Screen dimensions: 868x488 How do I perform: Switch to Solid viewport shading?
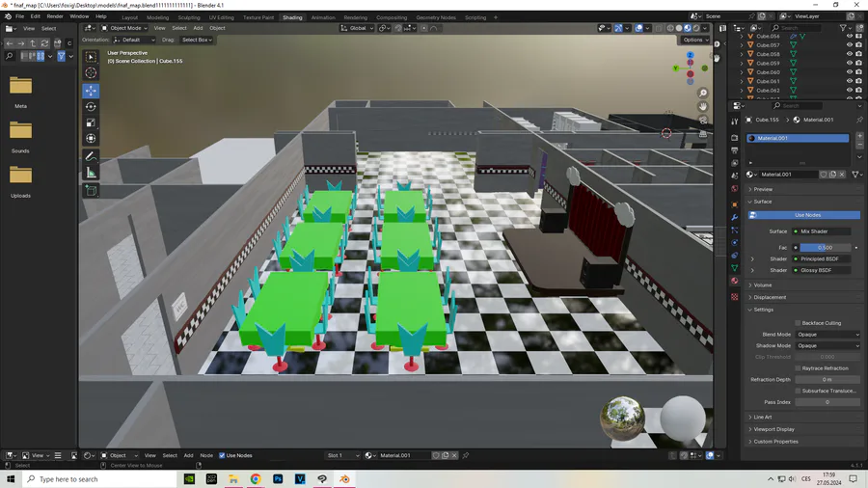coord(679,28)
